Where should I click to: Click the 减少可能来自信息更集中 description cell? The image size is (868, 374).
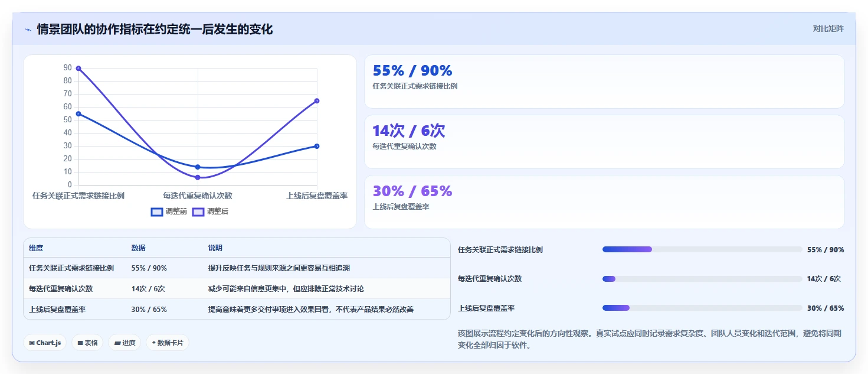click(x=286, y=289)
